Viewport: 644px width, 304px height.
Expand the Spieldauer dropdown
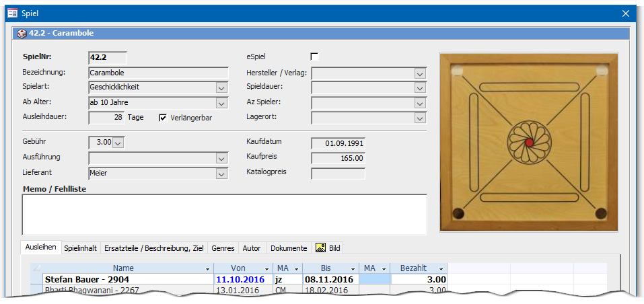pos(419,88)
